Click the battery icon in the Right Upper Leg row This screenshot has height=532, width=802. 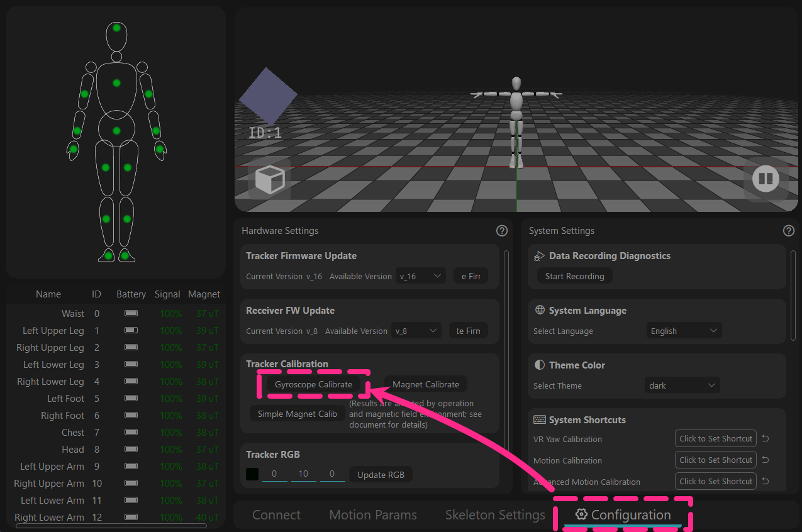[x=131, y=347]
